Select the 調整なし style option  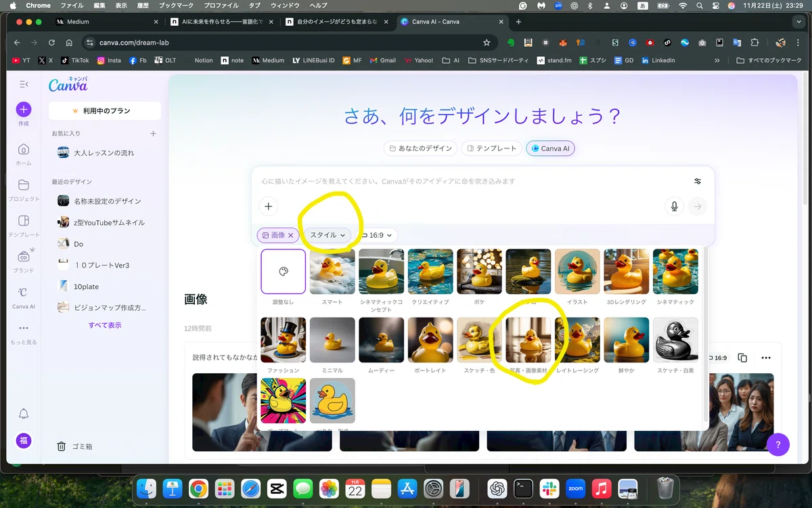pos(284,272)
